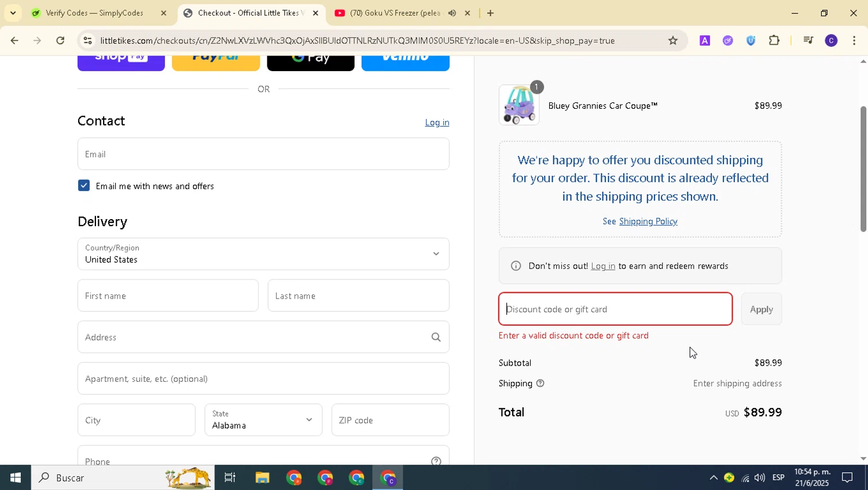This screenshot has height=490, width=868.
Task: Click Log in to earn rewards link
Action: [603, 266]
